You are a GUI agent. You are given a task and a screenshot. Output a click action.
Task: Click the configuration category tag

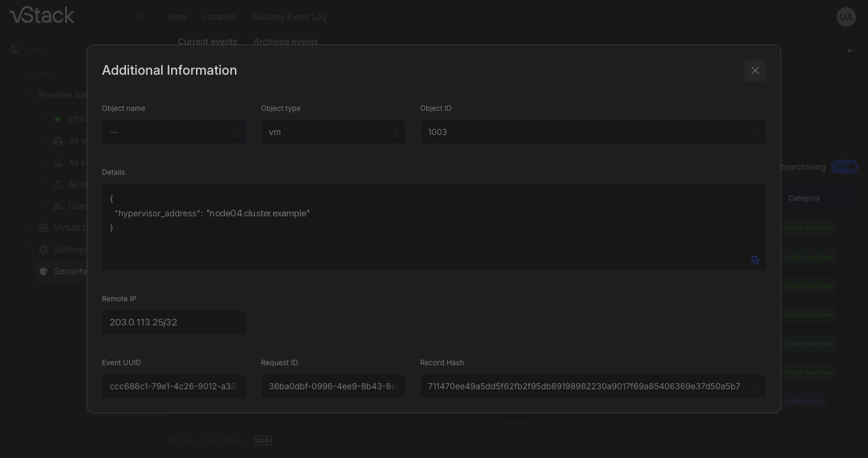[x=804, y=401]
